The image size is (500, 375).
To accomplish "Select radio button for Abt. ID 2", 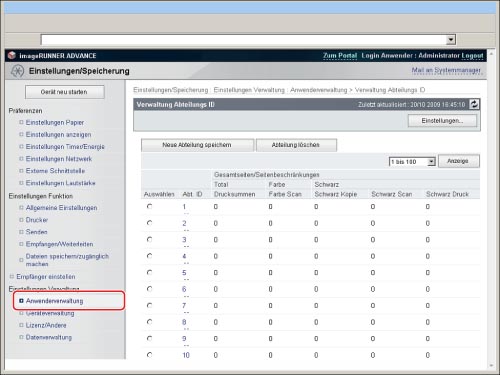I will click(x=149, y=223).
